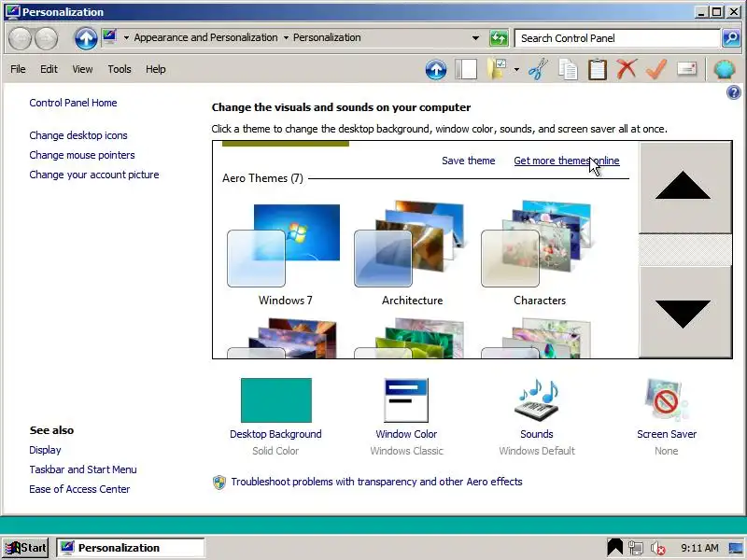The height and width of the screenshot is (560, 747).
Task: Select the Windows 7 theme
Action: click(x=285, y=255)
